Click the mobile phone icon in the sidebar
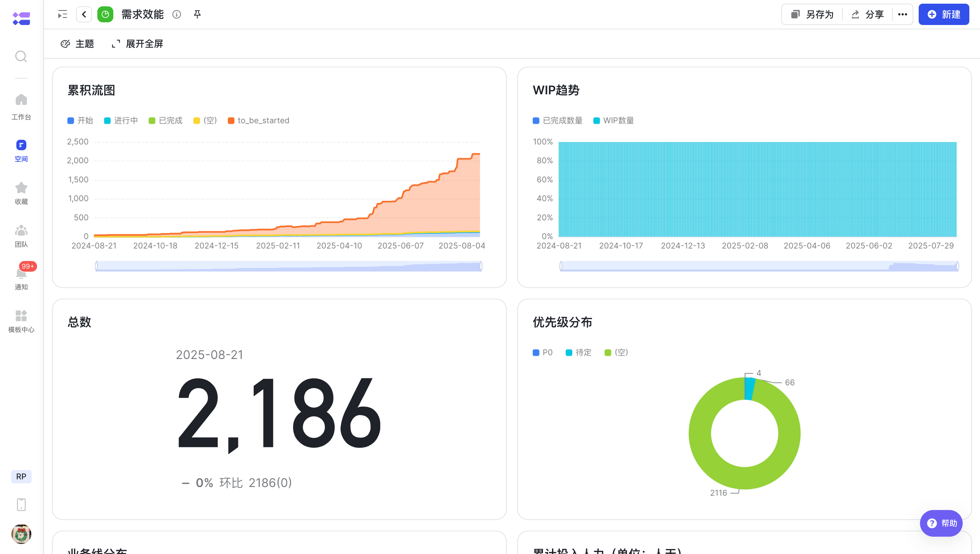The height and width of the screenshot is (554, 980). (x=21, y=505)
